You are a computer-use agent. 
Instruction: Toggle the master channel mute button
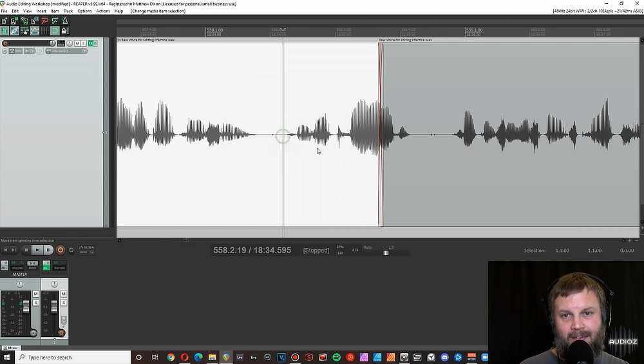(35, 294)
